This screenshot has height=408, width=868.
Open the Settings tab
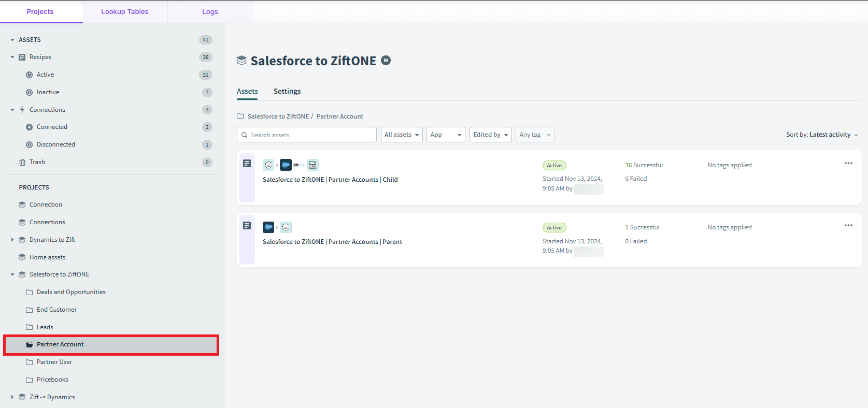[x=287, y=91]
